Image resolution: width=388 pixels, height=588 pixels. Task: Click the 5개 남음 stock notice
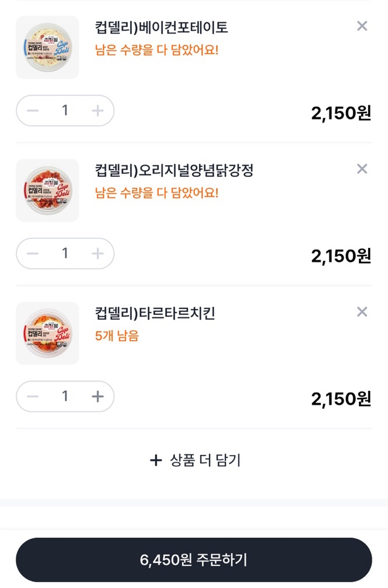117,336
